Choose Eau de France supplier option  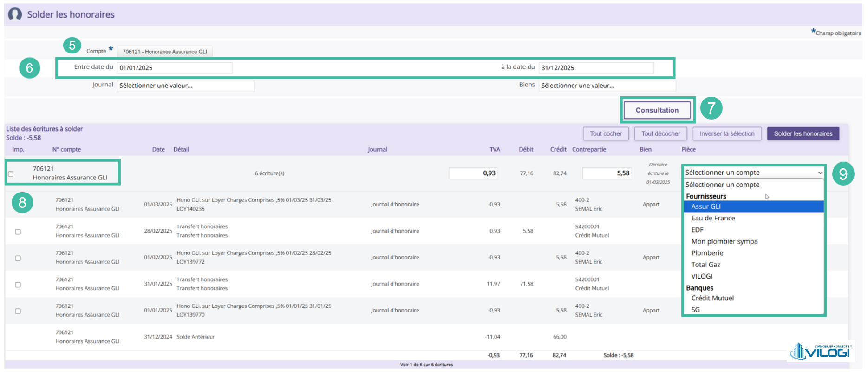coord(754,218)
